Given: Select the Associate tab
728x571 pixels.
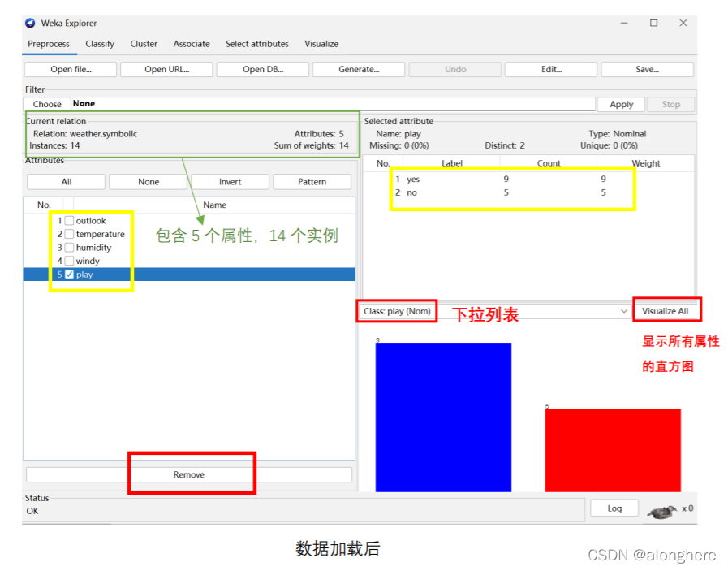Looking at the screenshot, I should (192, 44).
